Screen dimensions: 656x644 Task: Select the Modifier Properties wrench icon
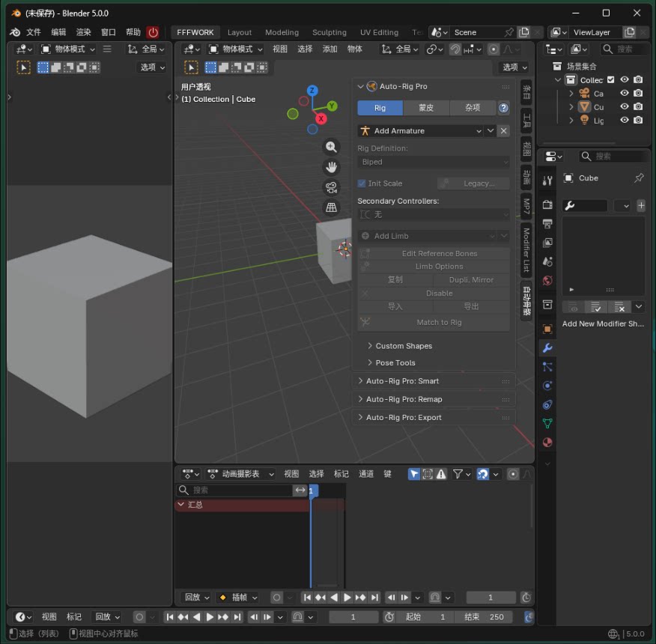tap(547, 347)
